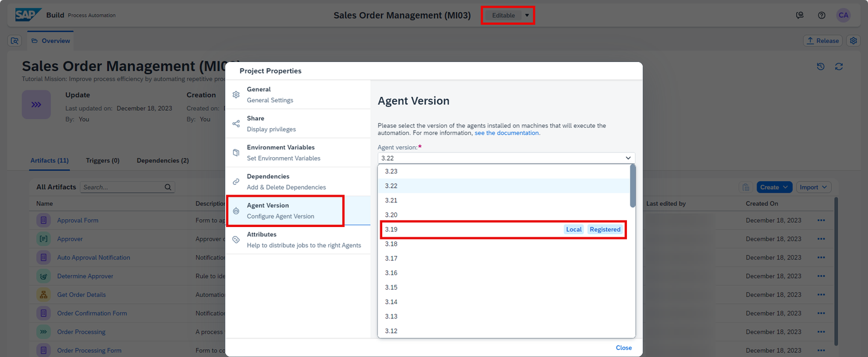Open the Create dropdown button
This screenshot has width=868, height=357.
775,187
